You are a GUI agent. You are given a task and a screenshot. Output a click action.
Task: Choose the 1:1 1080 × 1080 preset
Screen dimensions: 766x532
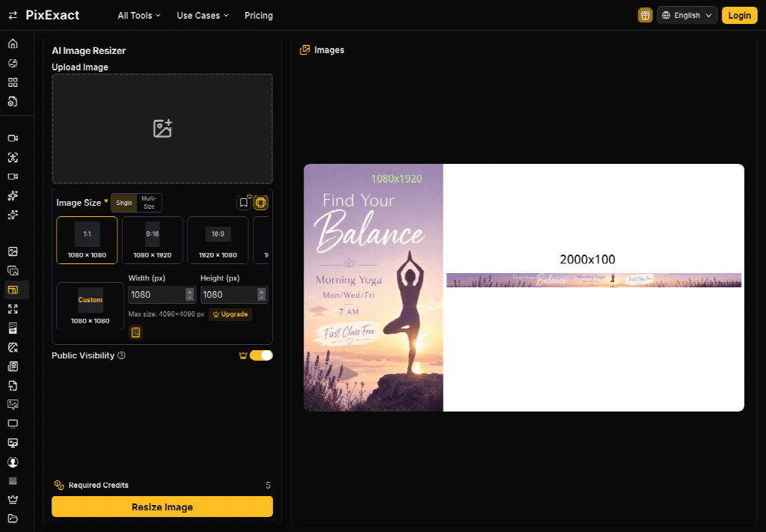87,240
